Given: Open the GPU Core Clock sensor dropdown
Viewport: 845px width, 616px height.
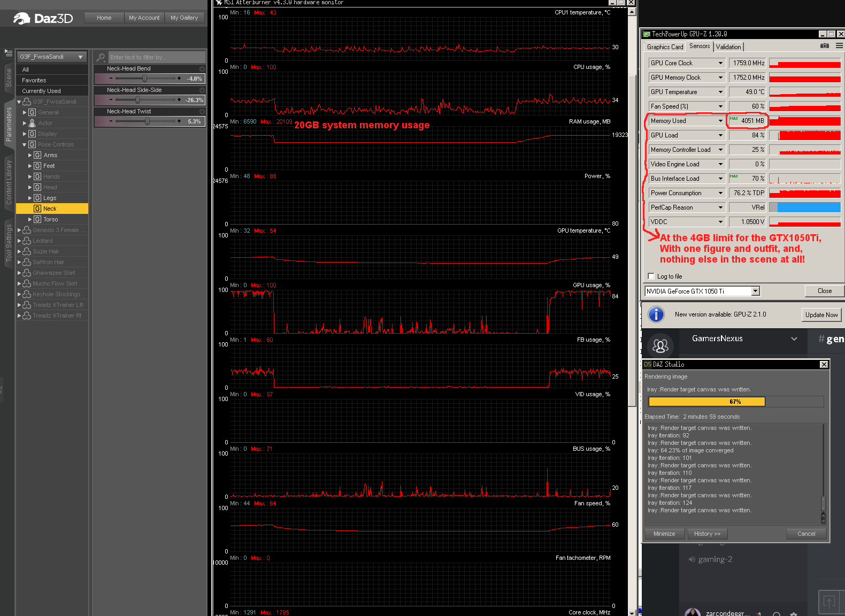Looking at the screenshot, I should (720, 63).
